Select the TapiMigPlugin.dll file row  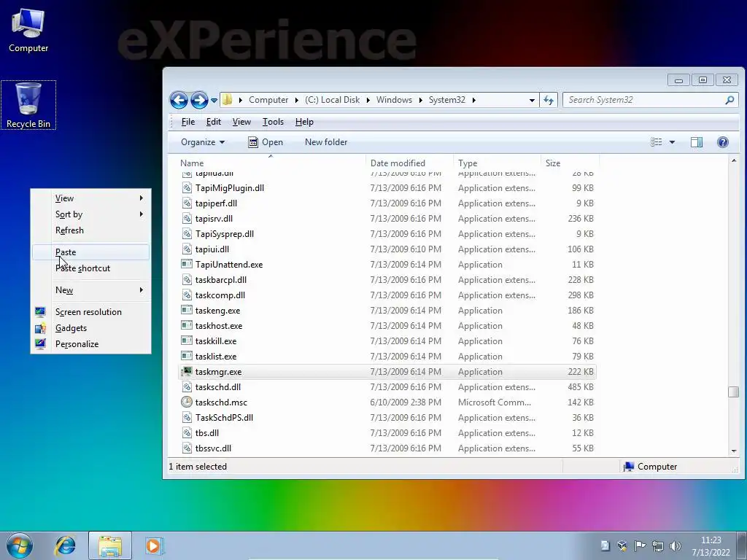(x=387, y=187)
